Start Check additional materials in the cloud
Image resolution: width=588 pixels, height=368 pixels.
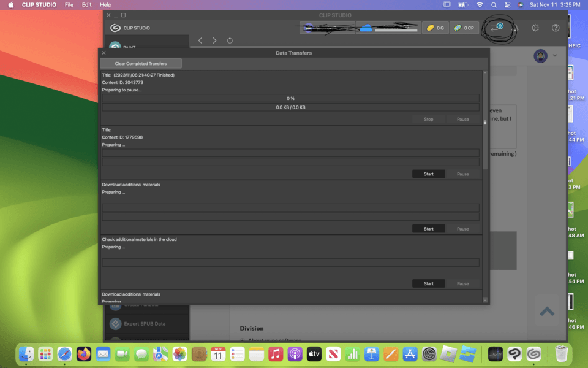[428, 283]
